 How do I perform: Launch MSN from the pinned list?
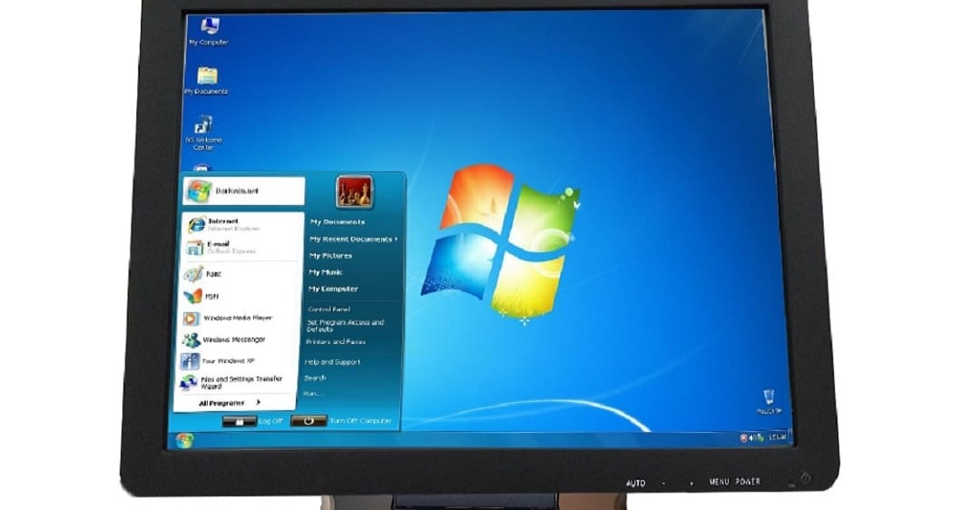coord(210,296)
